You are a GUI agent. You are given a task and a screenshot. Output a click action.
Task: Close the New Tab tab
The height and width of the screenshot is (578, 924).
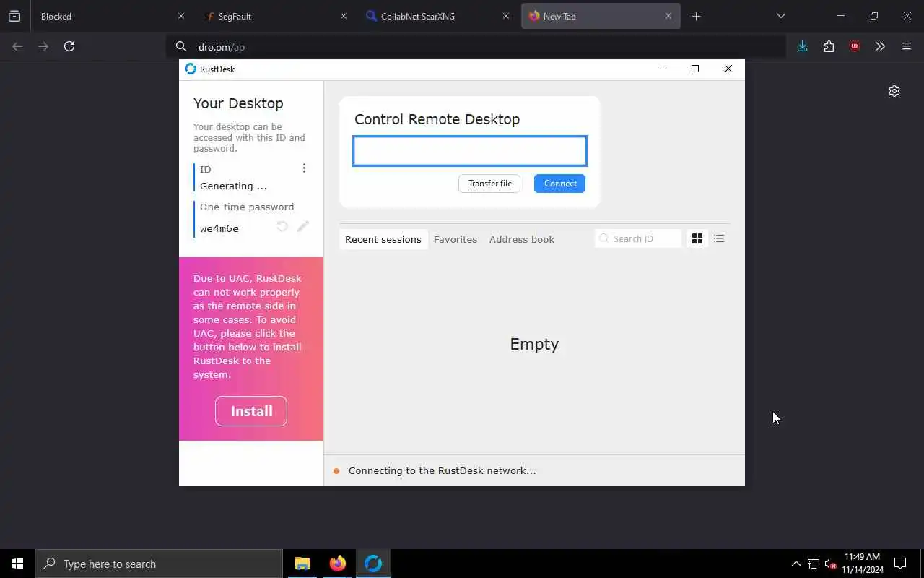pyautogui.click(x=668, y=16)
